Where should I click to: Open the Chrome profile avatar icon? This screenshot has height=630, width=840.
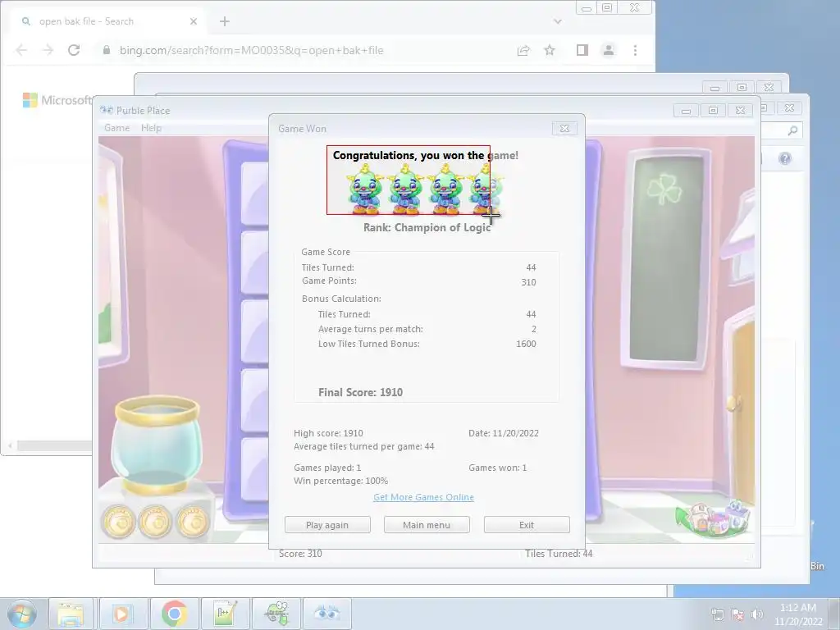(x=609, y=50)
